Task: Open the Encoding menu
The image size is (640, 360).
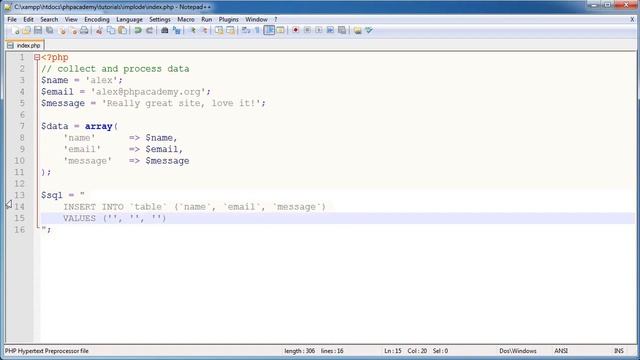Action: 97,19
